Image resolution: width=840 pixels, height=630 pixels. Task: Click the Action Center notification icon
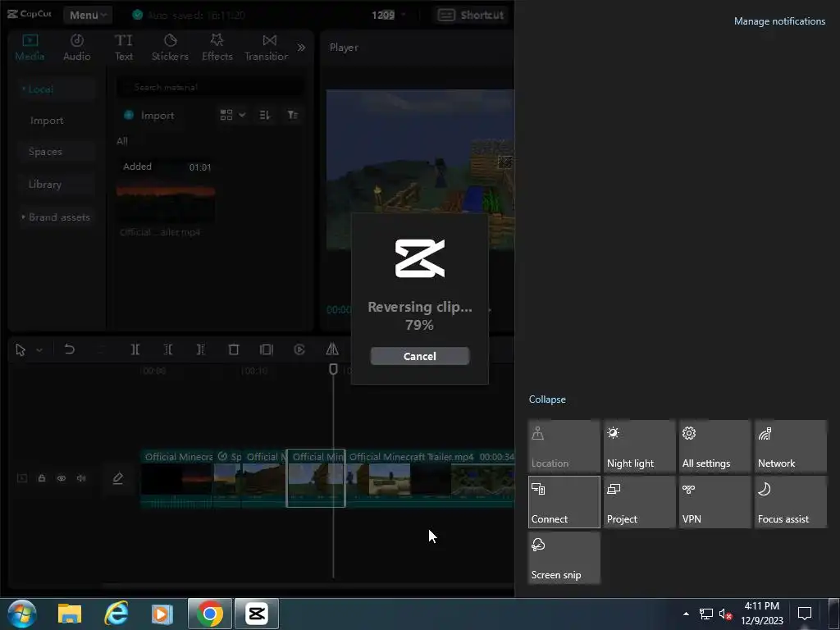805,614
